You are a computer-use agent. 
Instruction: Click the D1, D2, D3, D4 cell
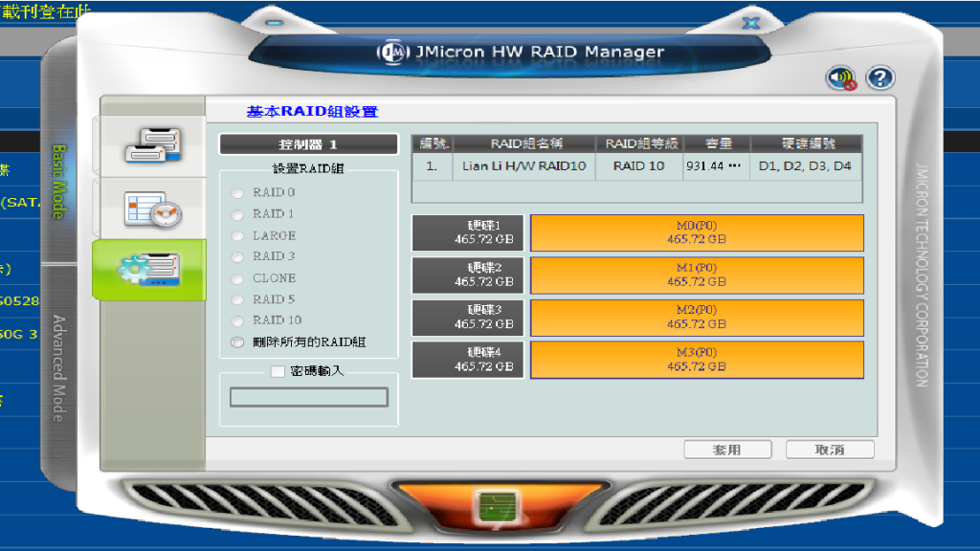coord(806,166)
